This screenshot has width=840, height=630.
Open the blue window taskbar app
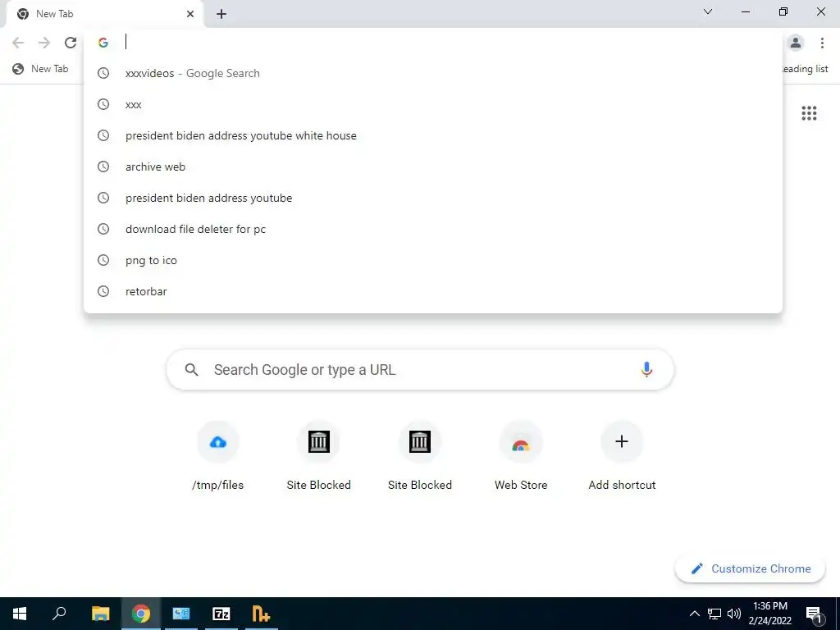point(181,614)
